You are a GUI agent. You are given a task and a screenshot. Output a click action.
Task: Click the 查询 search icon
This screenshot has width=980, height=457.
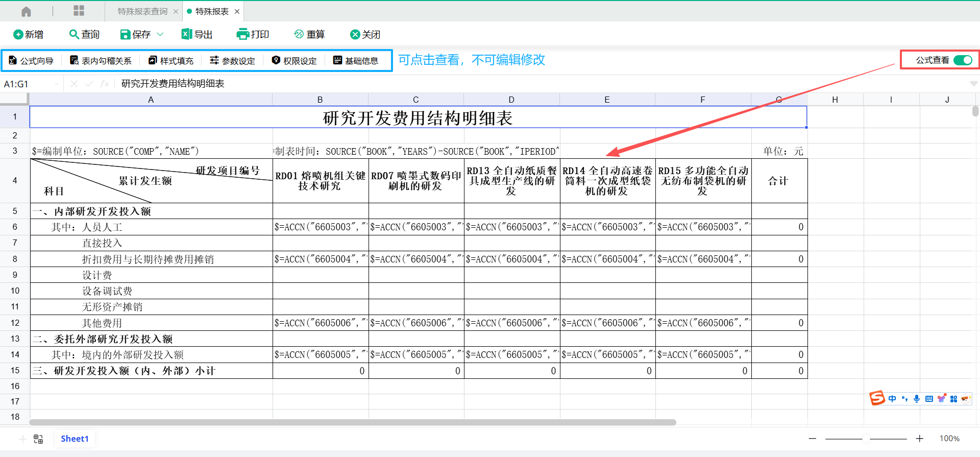click(74, 34)
